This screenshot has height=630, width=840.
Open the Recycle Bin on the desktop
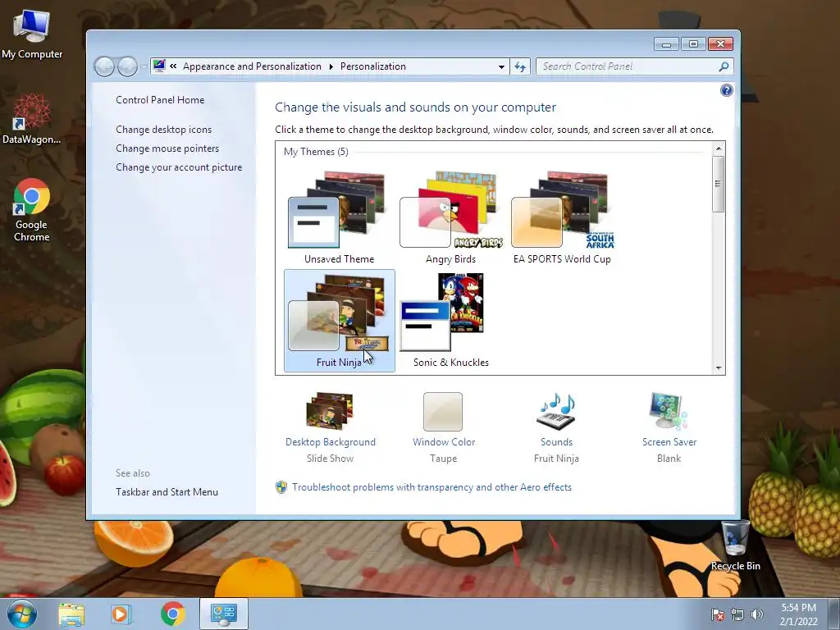click(x=736, y=546)
